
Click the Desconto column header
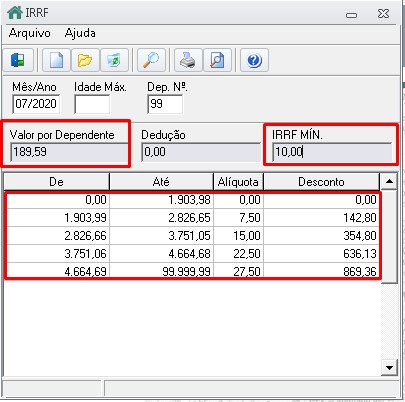pos(321,182)
